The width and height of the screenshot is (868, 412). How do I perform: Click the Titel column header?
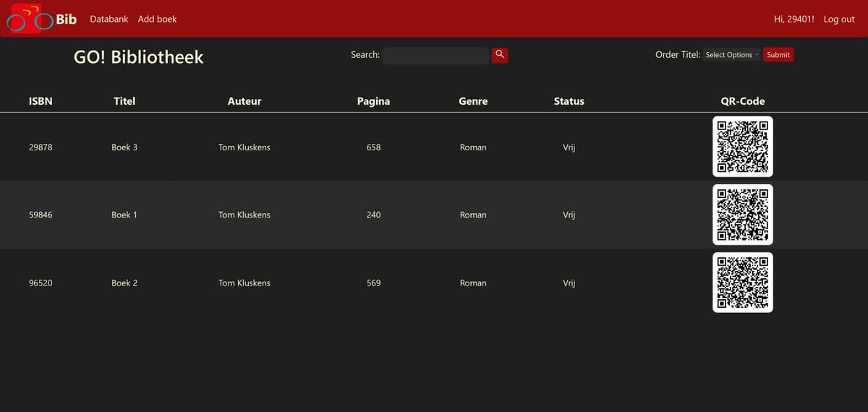click(124, 101)
